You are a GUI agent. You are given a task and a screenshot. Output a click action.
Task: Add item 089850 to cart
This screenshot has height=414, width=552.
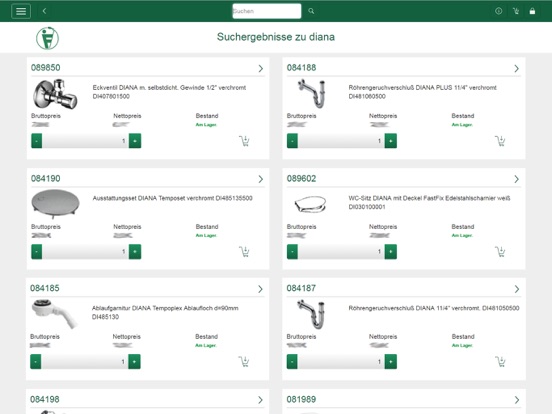coord(244,141)
